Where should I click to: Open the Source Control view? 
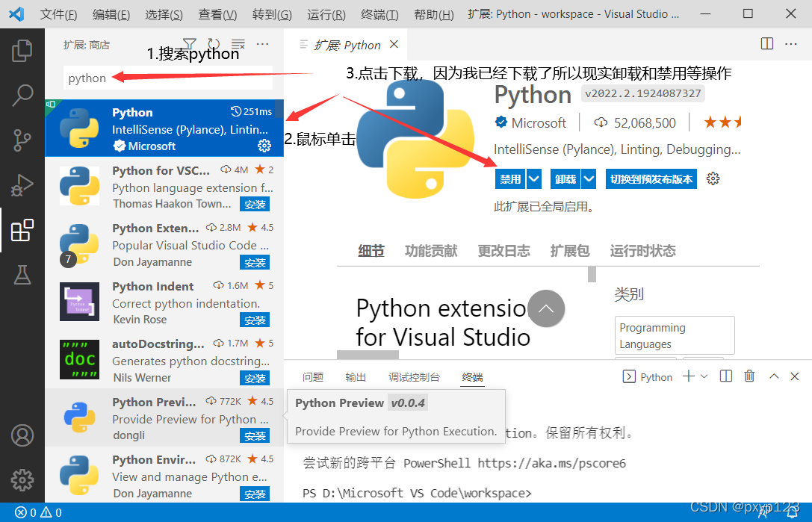[22, 140]
